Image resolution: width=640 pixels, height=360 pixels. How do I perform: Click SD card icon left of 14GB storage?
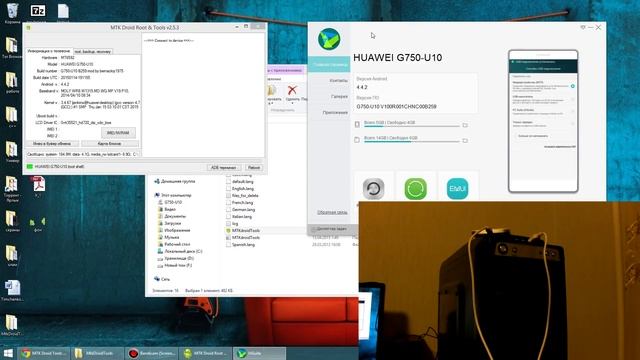357,140
